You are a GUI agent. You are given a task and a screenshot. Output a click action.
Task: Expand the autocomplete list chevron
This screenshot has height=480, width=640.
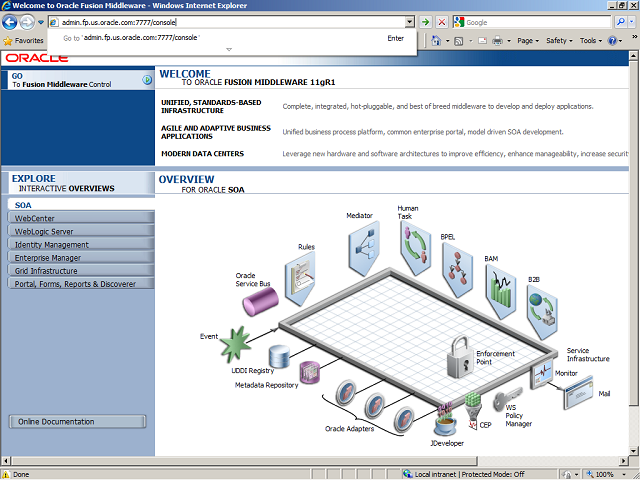click(229, 49)
